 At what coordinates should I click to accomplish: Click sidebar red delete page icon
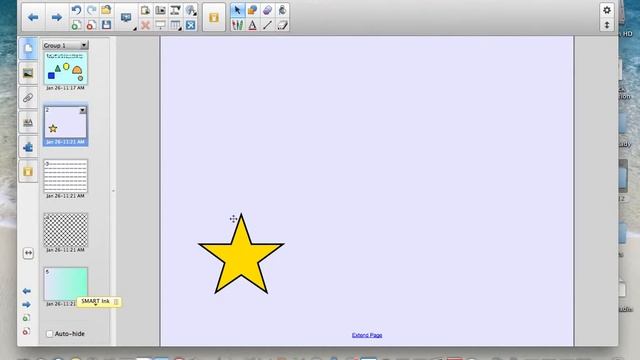point(27,331)
